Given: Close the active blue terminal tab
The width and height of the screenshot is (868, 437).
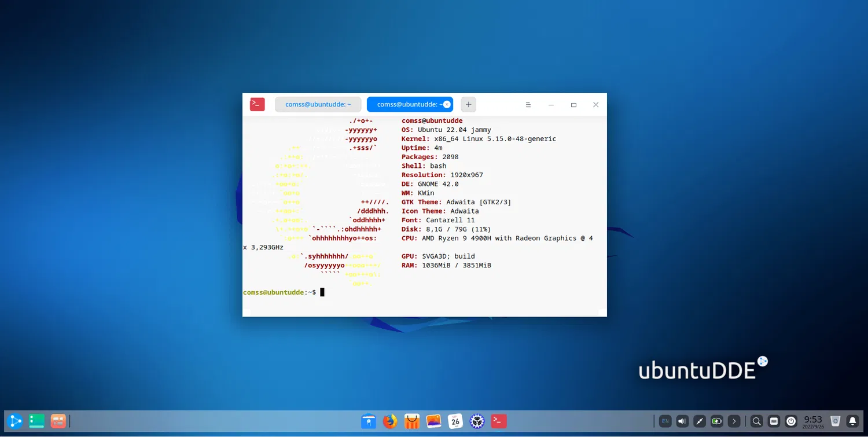Looking at the screenshot, I should [447, 105].
